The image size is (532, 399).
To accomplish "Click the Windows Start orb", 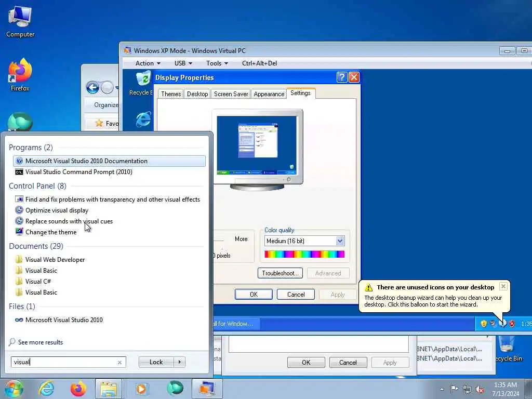I will [14, 389].
